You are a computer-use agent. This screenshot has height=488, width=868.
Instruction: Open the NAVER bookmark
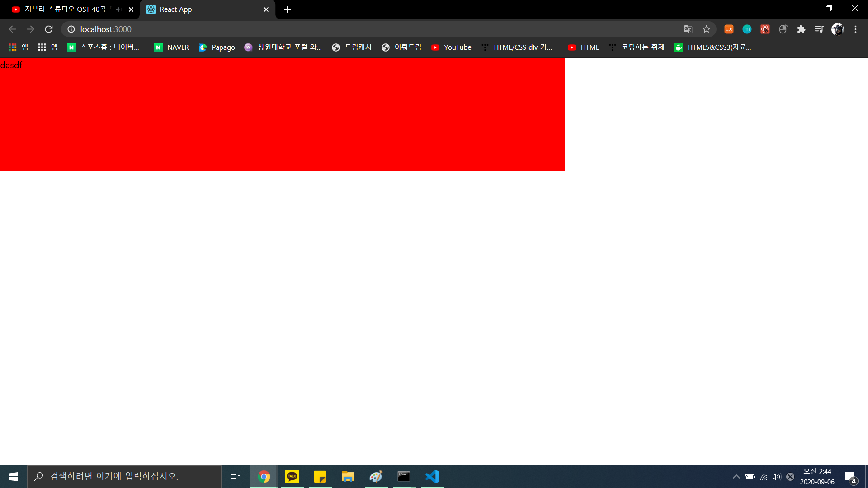coord(172,47)
